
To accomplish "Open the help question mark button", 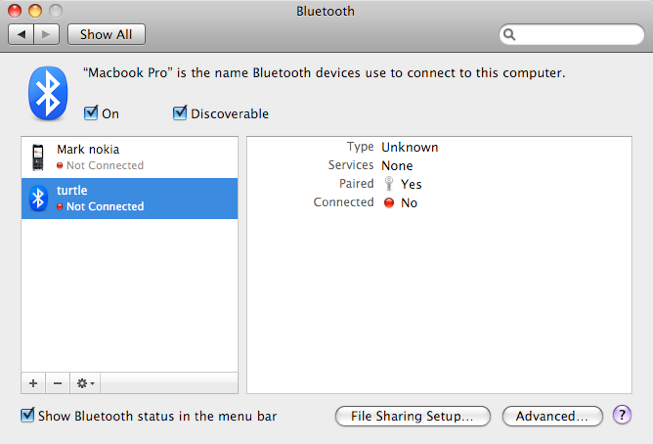I will pos(621,415).
